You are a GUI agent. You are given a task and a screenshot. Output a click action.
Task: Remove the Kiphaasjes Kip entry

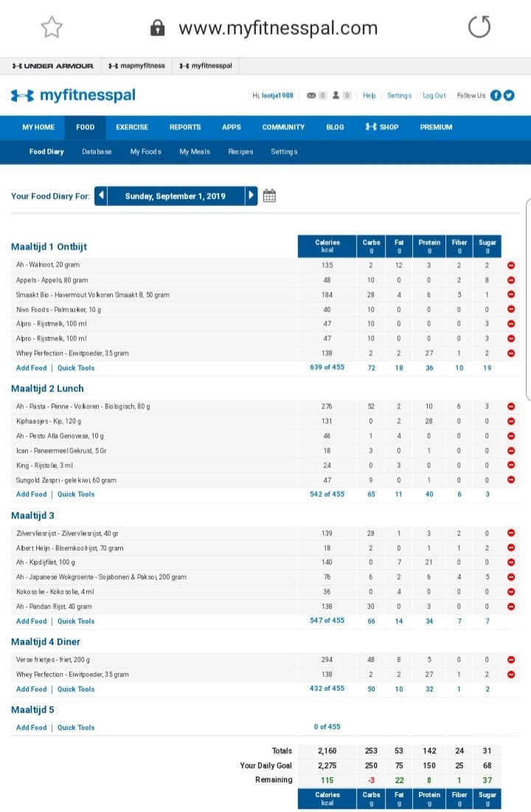click(511, 421)
